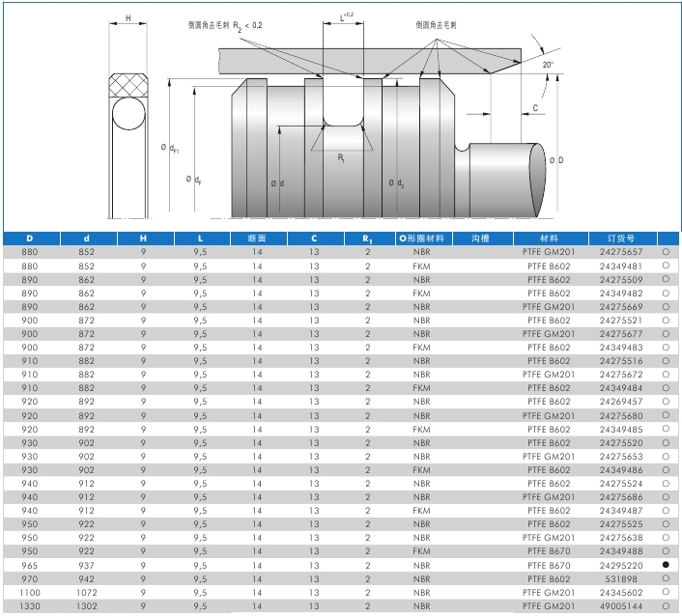
Task: Select the circle for order 531898
Action: 667,577
